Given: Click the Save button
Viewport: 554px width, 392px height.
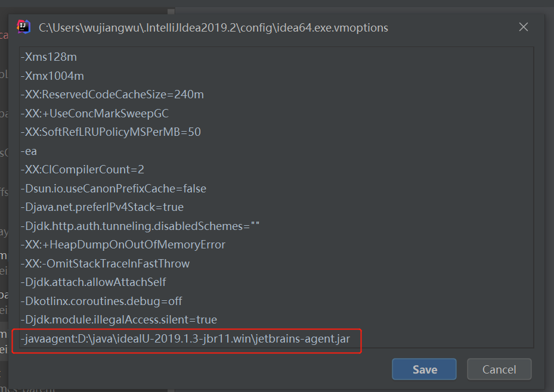Looking at the screenshot, I should [x=424, y=369].
